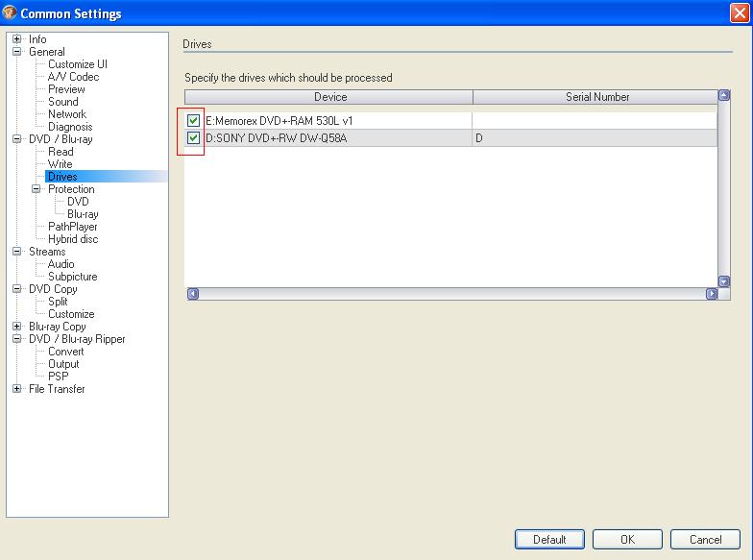Open the Diagnosis settings page
The width and height of the screenshot is (753, 560).
pyautogui.click(x=70, y=127)
